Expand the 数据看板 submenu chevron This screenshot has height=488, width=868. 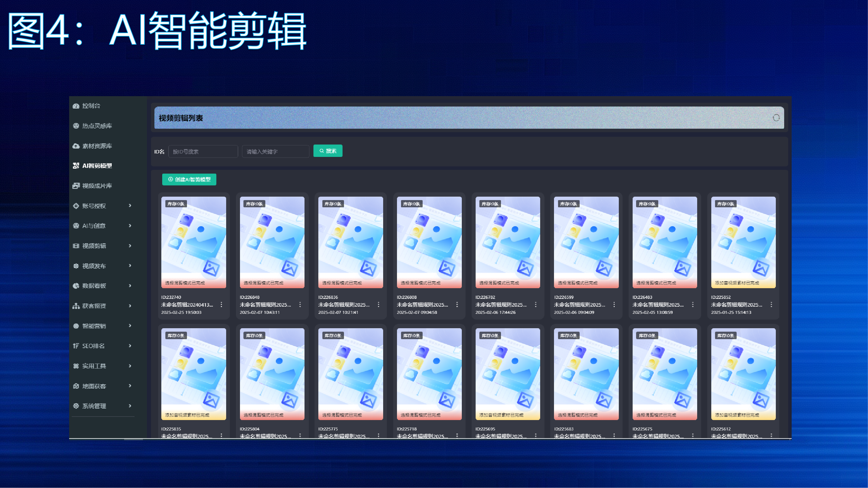click(x=130, y=286)
